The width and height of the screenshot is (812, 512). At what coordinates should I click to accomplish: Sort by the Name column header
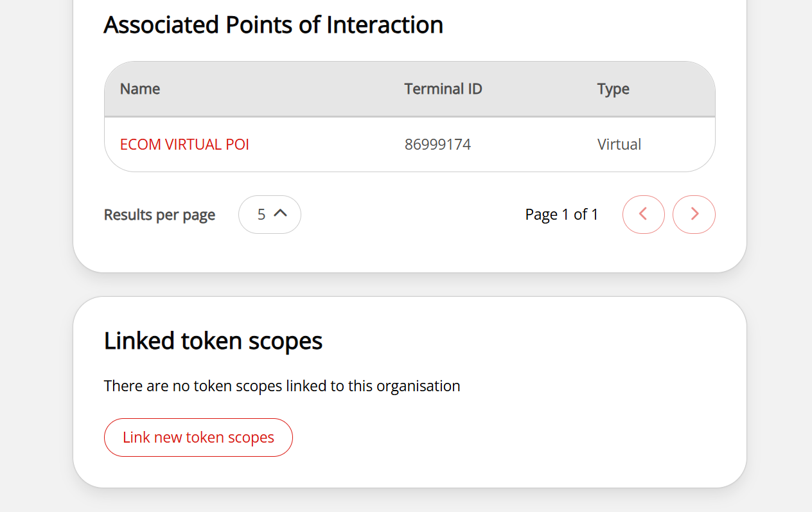(140, 89)
